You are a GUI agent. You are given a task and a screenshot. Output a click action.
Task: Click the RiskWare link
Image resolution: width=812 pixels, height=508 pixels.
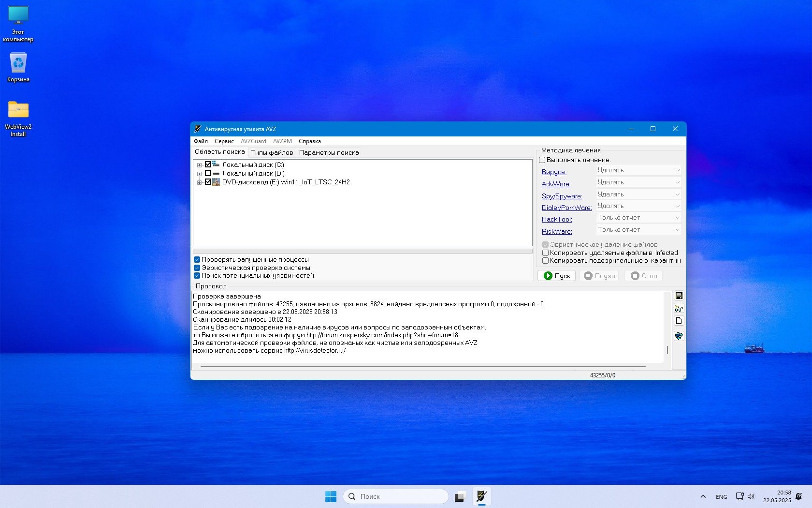click(556, 231)
